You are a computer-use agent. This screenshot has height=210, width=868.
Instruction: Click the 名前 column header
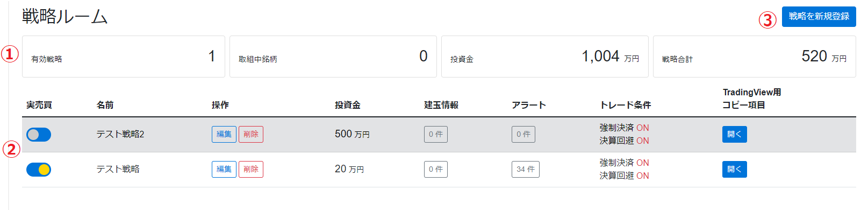click(x=105, y=105)
